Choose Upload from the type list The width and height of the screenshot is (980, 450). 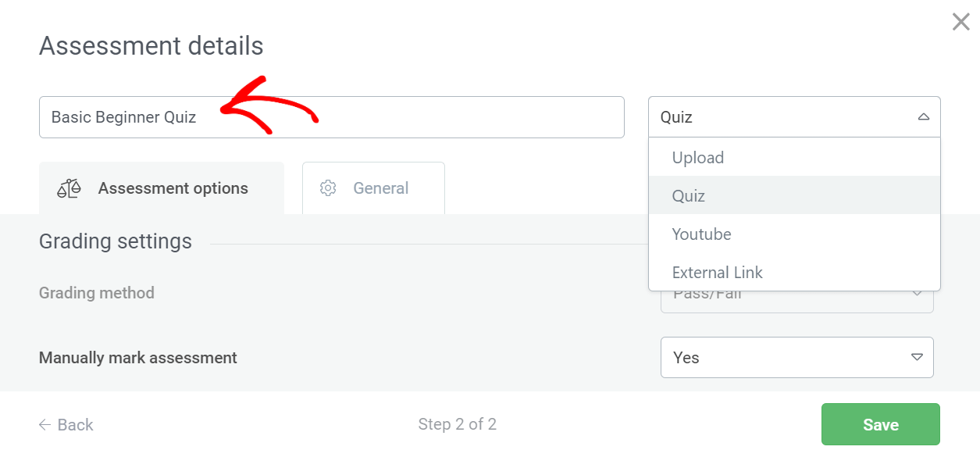click(x=697, y=158)
